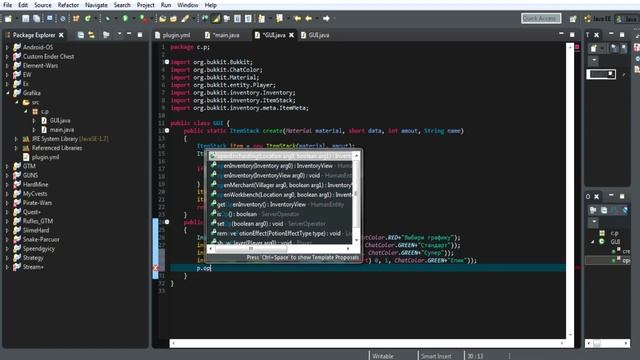Select plugin.yml in Package Explorer
640x360 pixels.
click(45, 157)
